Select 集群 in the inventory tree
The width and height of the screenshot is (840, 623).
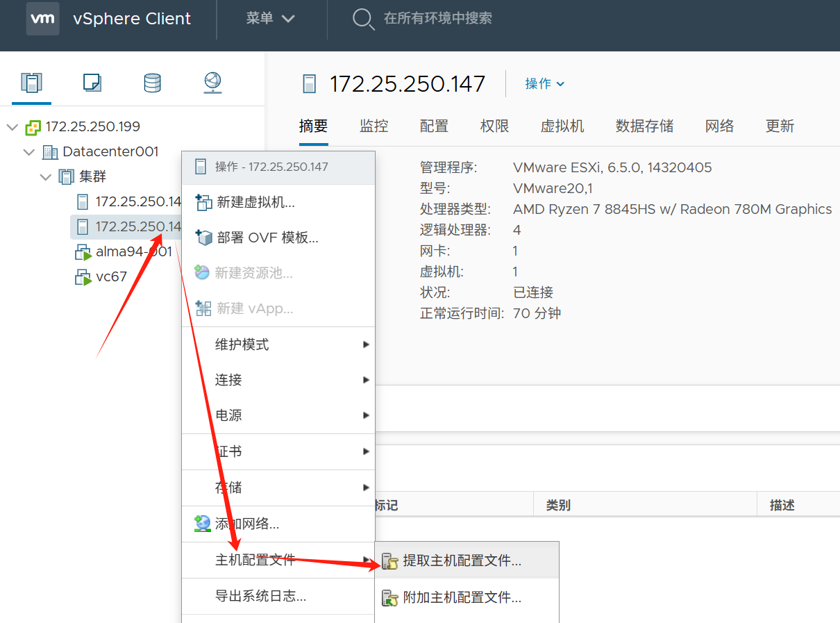[92, 177]
